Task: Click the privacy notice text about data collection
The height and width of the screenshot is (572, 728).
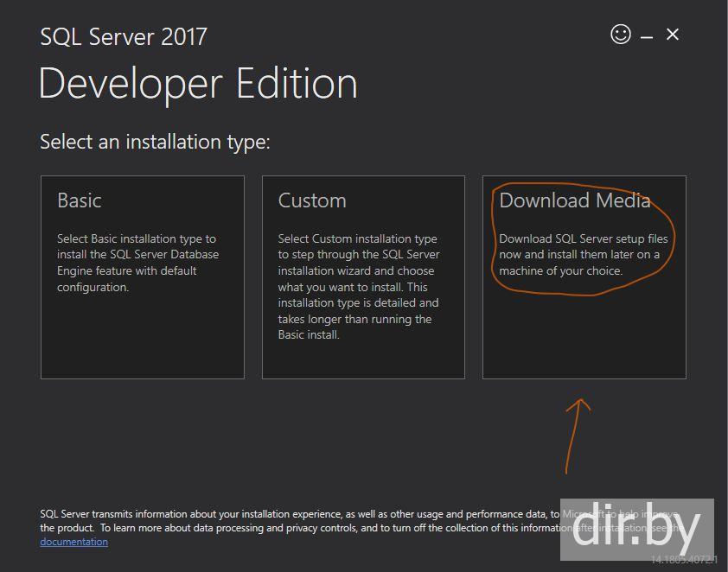Action: (x=361, y=521)
